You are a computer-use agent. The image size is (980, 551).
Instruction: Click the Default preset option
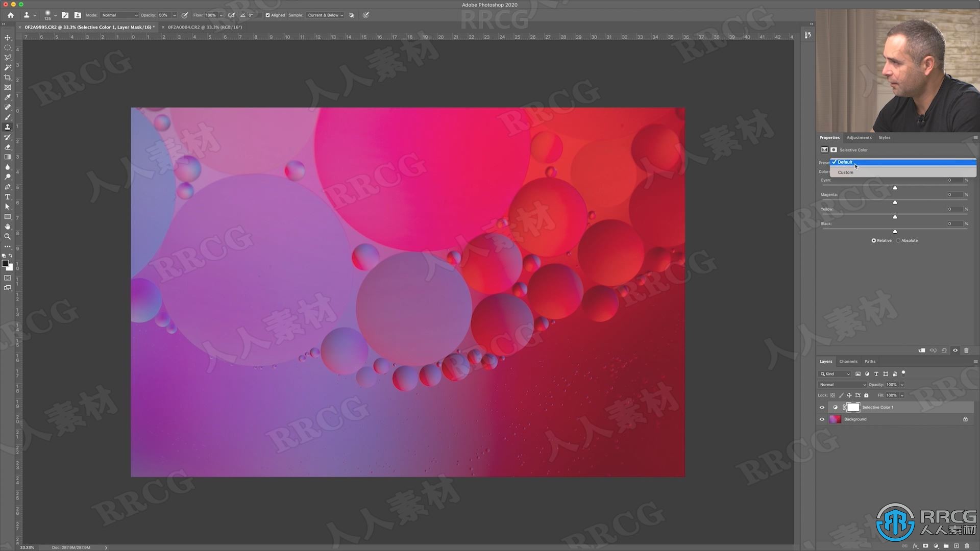click(x=900, y=161)
